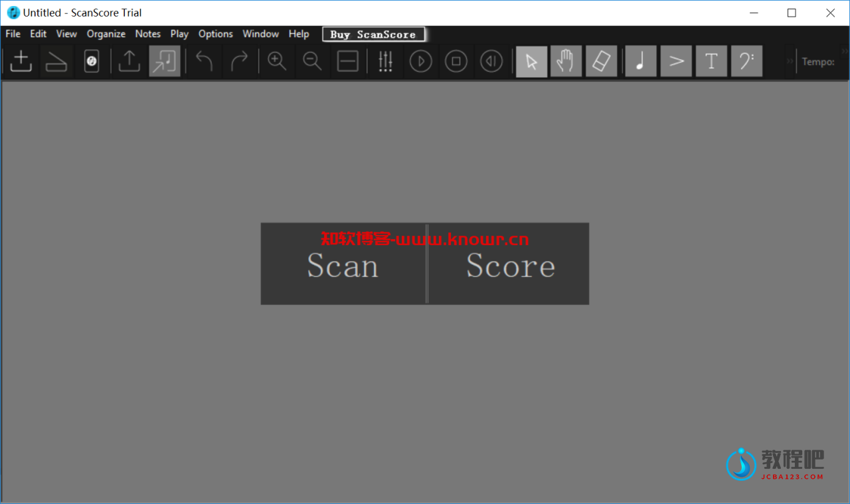The width and height of the screenshot is (850, 504).
Task: Open the File menu
Action: [13, 34]
